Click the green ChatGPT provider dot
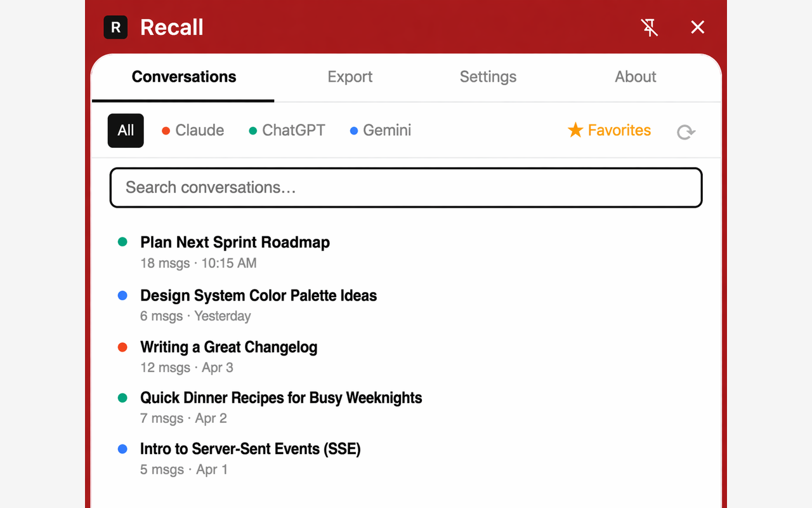 pos(252,130)
